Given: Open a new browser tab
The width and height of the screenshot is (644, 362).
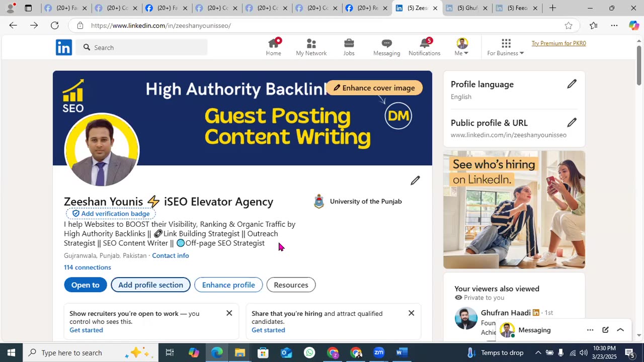Looking at the screenshot, I should click(x=552, y=8).
